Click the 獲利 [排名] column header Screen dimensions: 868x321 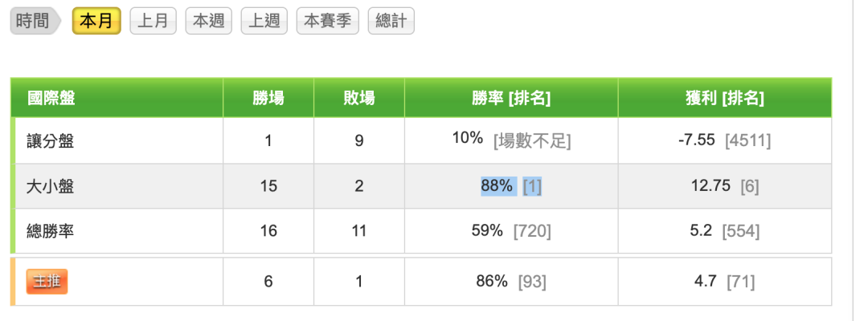tap(725, 99)
